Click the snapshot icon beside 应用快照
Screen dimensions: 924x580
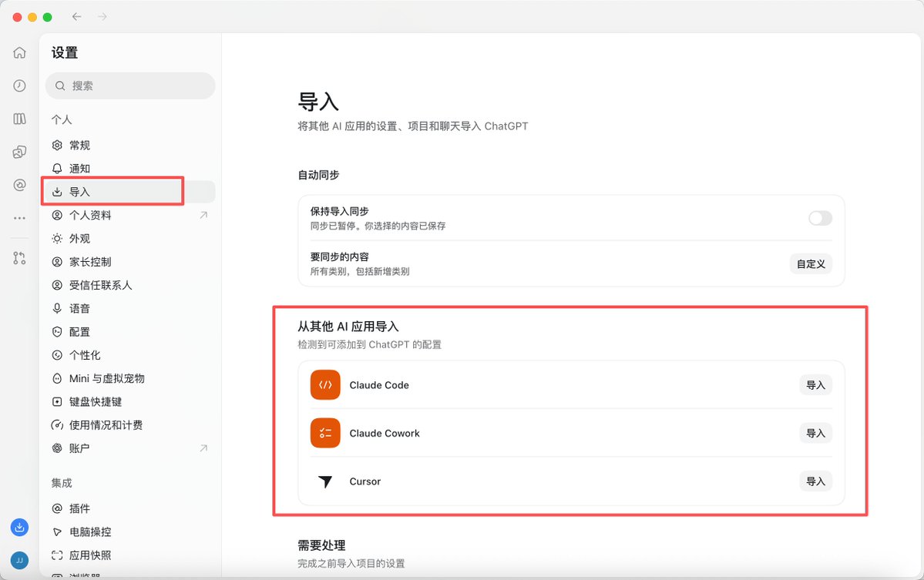[57, 555]
